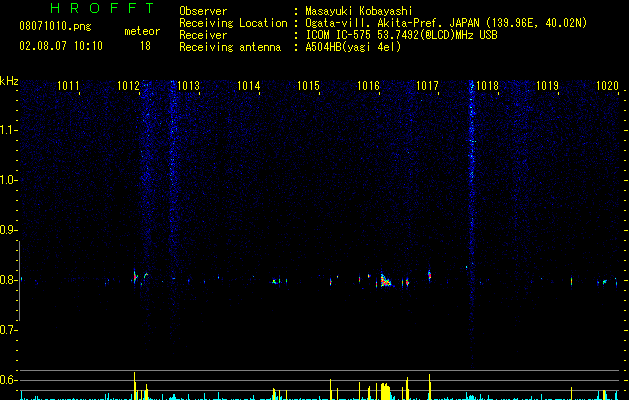Click the 0.9 frequency axis label
The image size is (629, 400).
(8, 230)
